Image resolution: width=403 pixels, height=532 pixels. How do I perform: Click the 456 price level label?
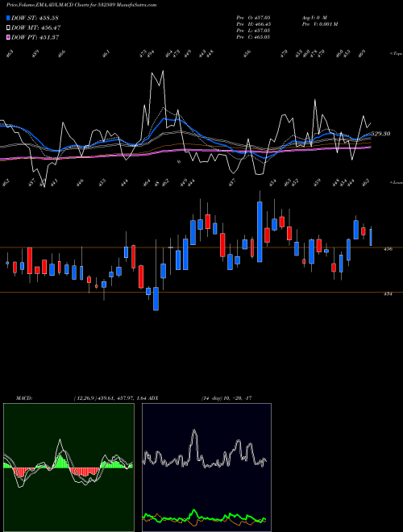(x=388, y=249)
